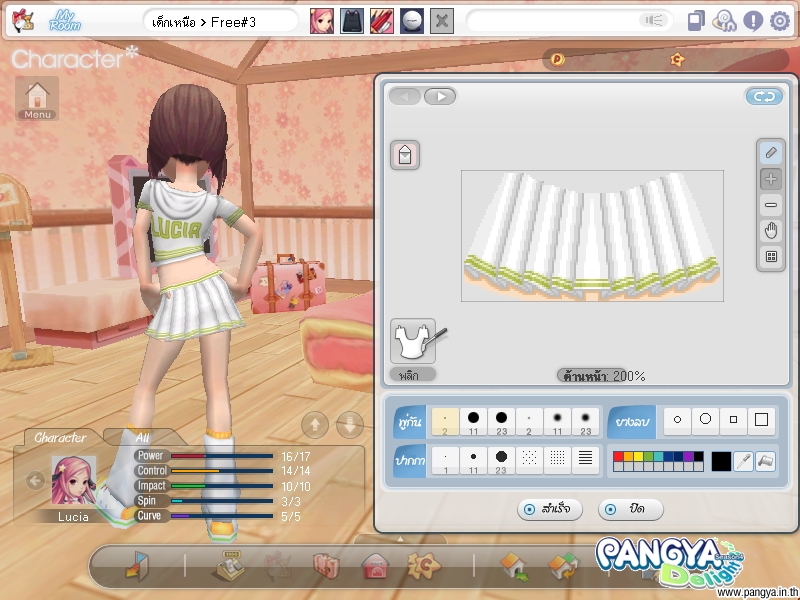Click the สำเร็จ finish button
This screenshot has height=600, width=800.
point(549,509)
